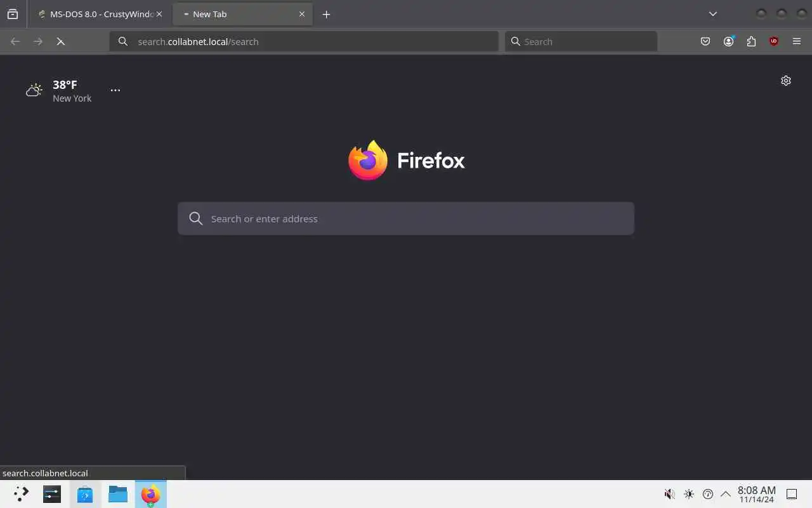Open new tab personalize gear icon

(x=786, y=81)
